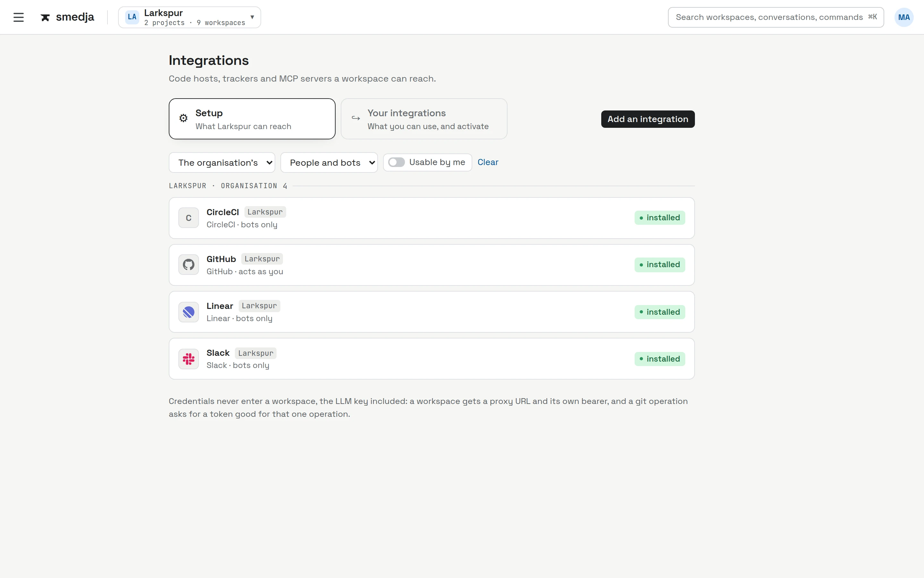Toggle the Usable by me switch
924x578 pixels.
396,162
